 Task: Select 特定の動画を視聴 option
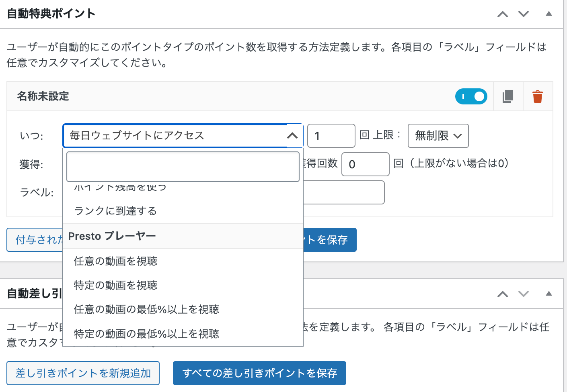(183, 285)
